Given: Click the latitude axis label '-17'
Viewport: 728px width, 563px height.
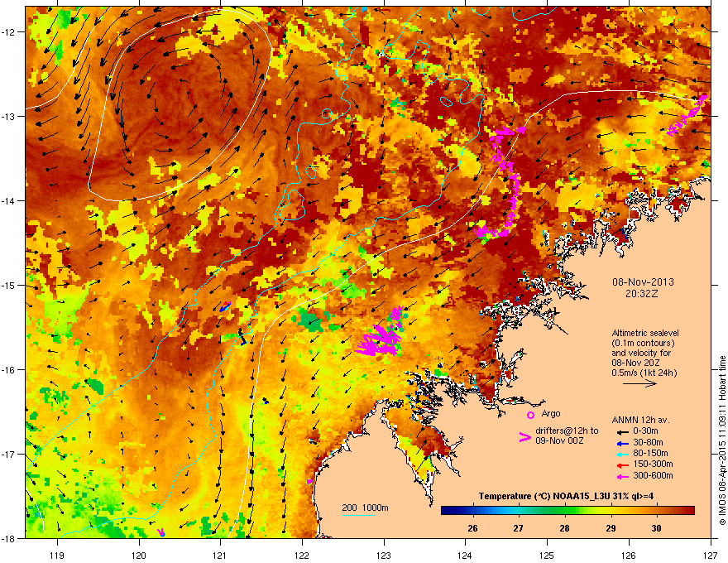Looking at the screenshot, I should tap(9, 455).
